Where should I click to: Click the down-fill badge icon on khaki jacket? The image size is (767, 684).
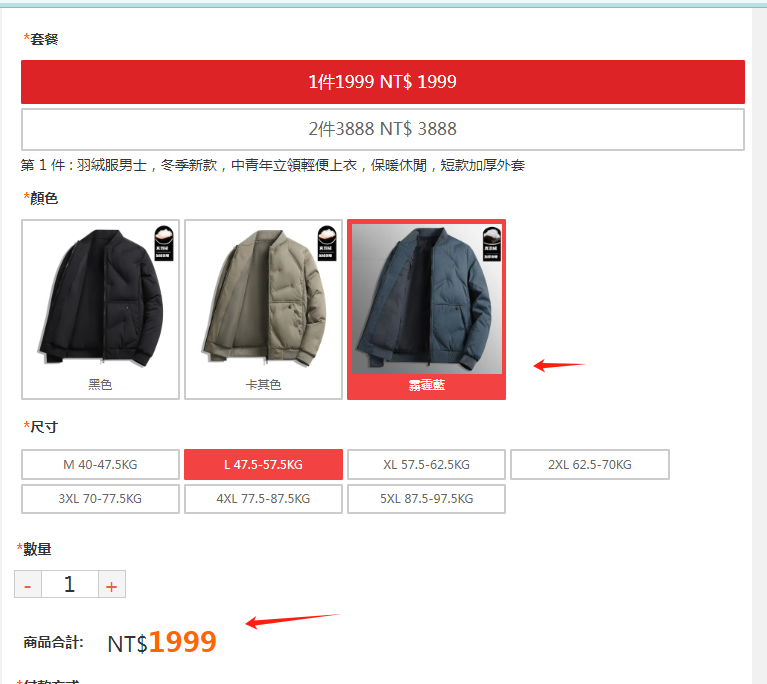coord(327,243)
